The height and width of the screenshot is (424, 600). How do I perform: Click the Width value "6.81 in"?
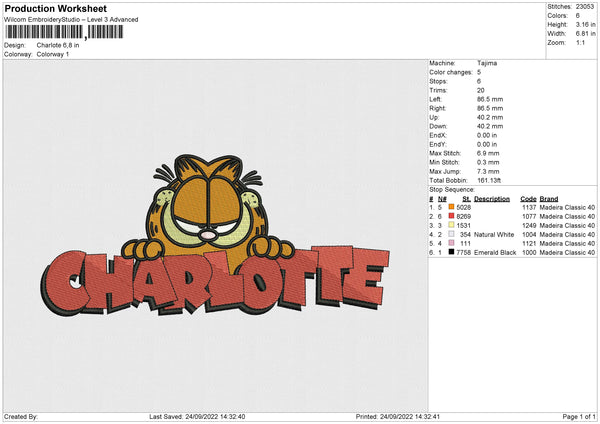[585, 34]
